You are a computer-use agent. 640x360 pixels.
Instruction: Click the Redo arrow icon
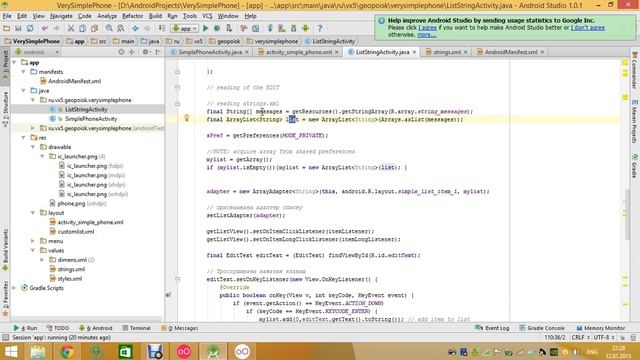click(x=56, y=28)
